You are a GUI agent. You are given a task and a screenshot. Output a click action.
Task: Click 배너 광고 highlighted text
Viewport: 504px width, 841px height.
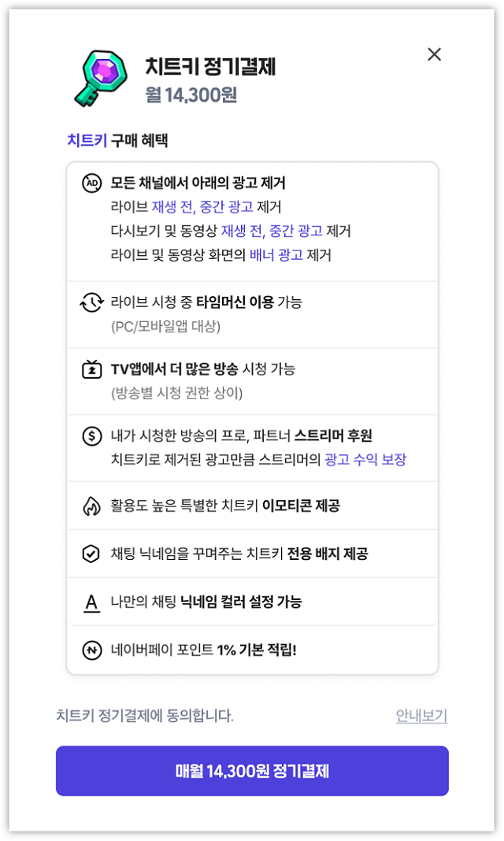point(276,255)
